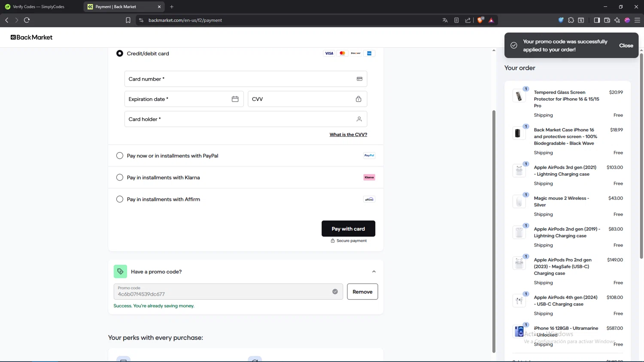Click the AirPods 2nd gen (2019) thumbnail
The height and width of the screenshot is (362, 644).
pos(519,232)
